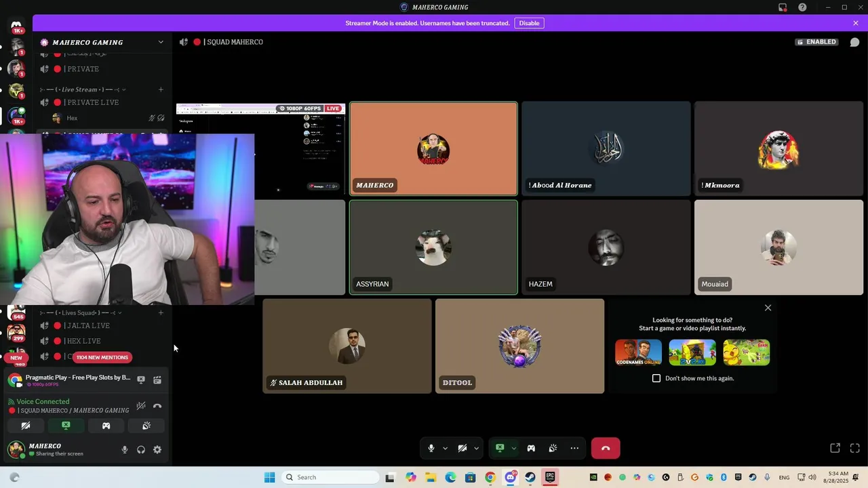Mute microphone in the call control bar
Screen dimensions: 868x488
pos(431,448)
